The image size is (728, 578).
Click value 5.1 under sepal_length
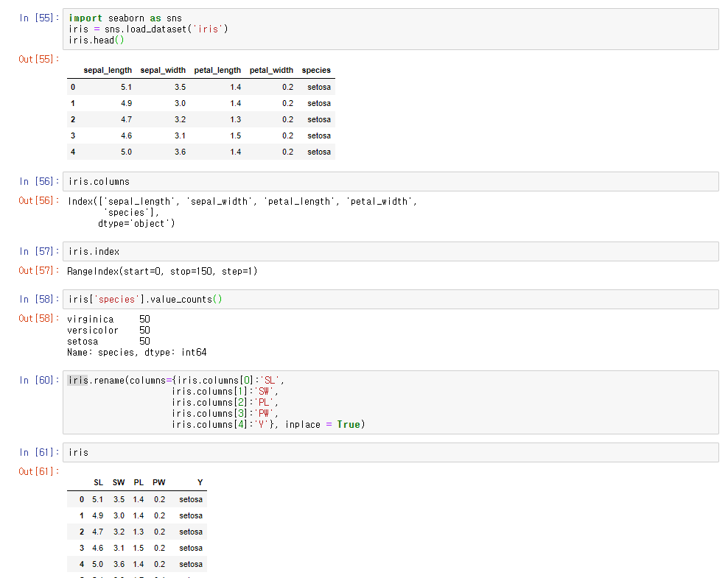coord(126,87)
